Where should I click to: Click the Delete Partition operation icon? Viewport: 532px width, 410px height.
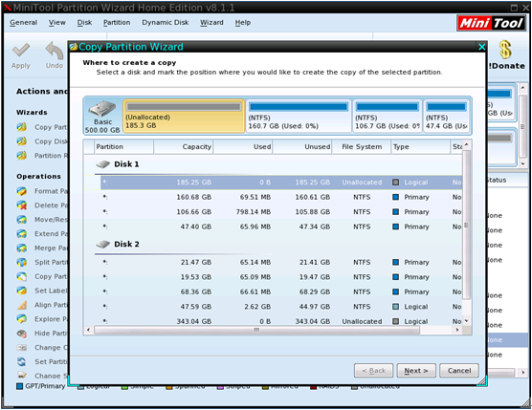coord(22,205)
